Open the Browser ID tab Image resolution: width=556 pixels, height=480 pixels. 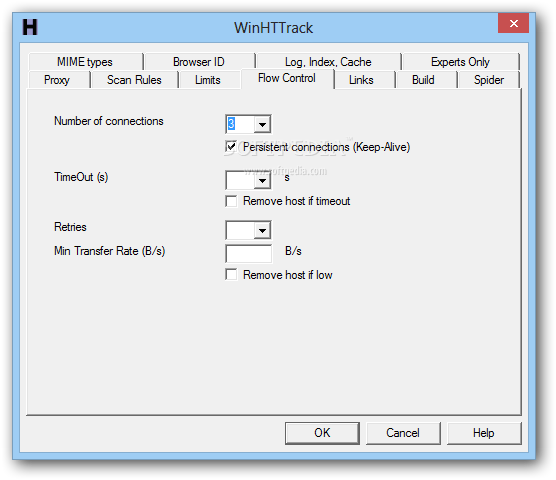pos(199,62)
